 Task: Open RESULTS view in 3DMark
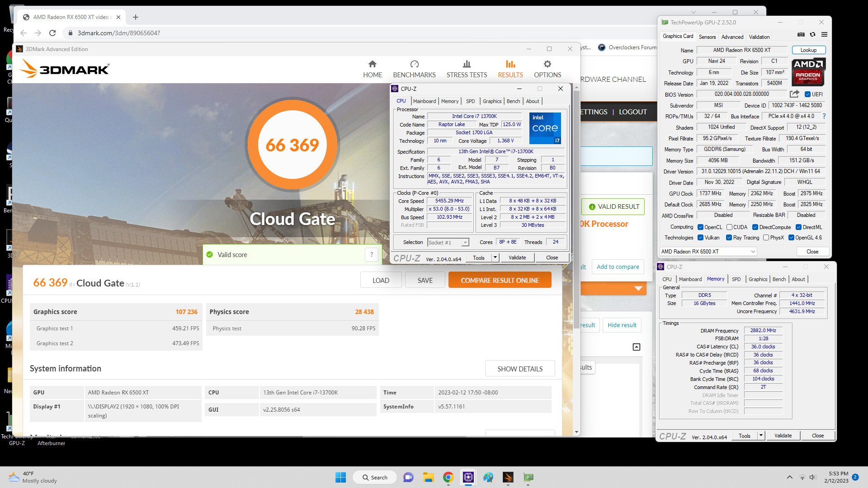pos(510,69)
